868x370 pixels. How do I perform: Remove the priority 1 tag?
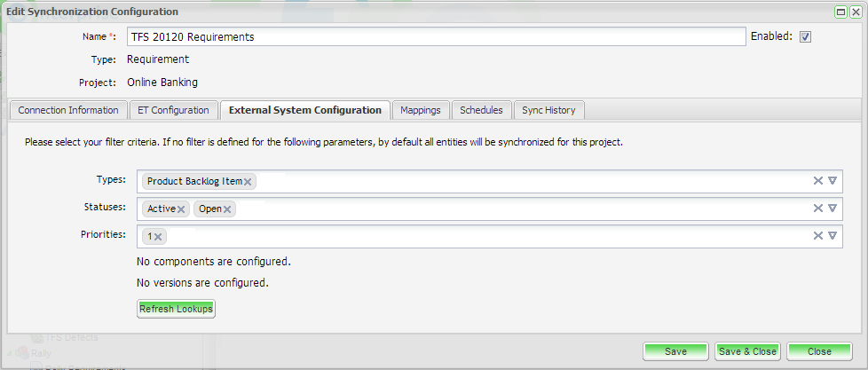pyautogui.click(x=158, y=237)
